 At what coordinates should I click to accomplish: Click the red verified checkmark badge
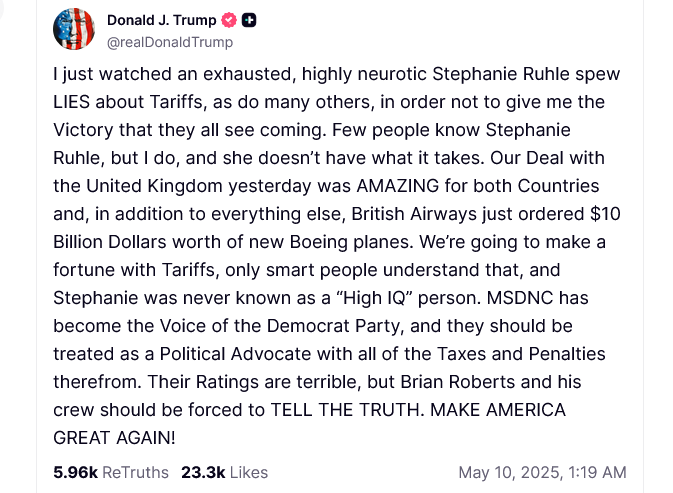point(229,20)
